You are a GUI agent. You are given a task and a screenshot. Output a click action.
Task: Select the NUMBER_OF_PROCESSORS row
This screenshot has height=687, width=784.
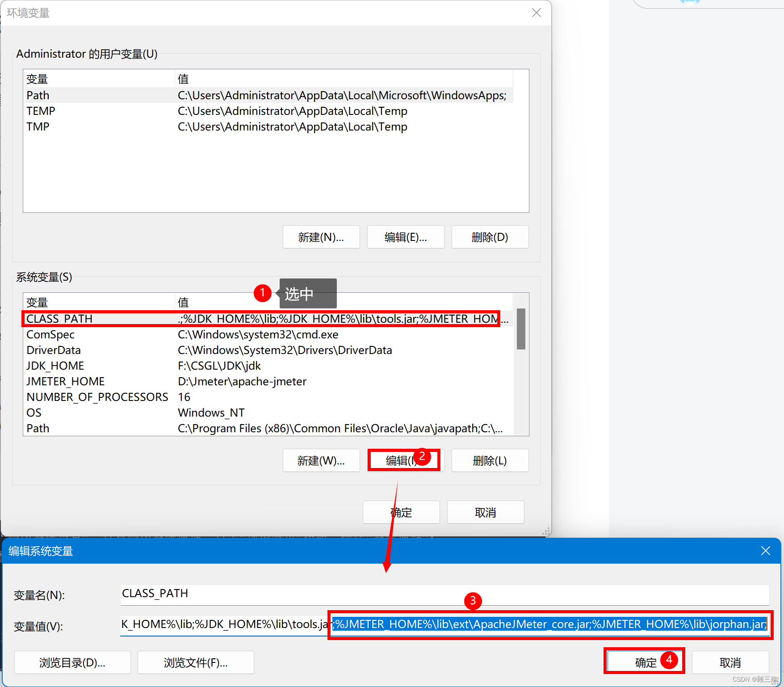point(268,397)
